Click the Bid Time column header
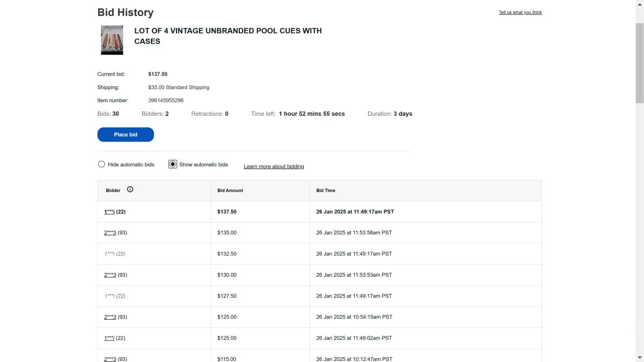Image resolution: width=644 pixels, height=362 pixels. pyautogui.click(x=326, y=190)
